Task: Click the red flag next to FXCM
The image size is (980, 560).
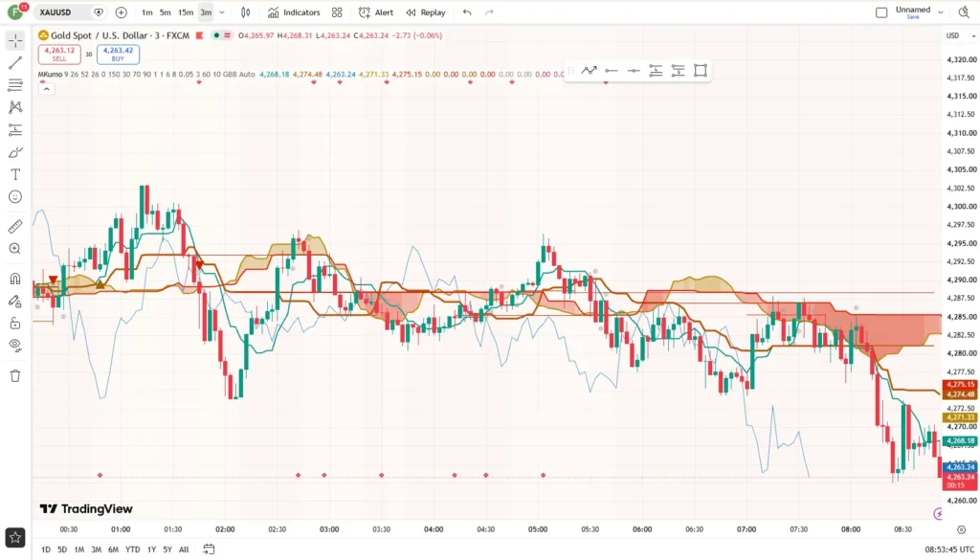Action: (x=199, y=35)
